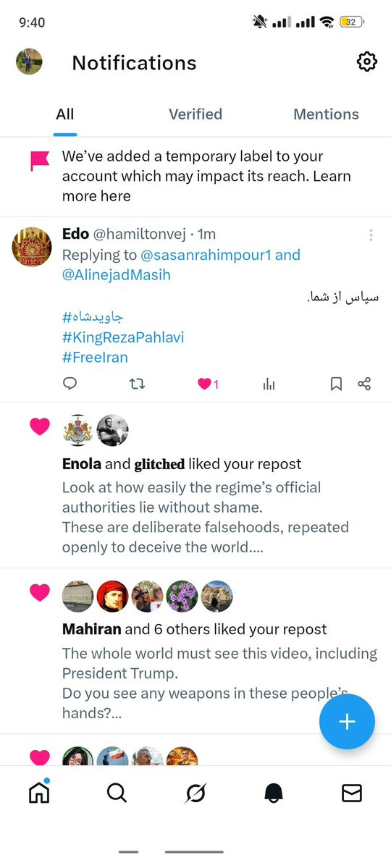Image resolution: width=391 pixels, height=868 pixels.
Task: Compose new post with plus button
Action: tap(348, 721)
